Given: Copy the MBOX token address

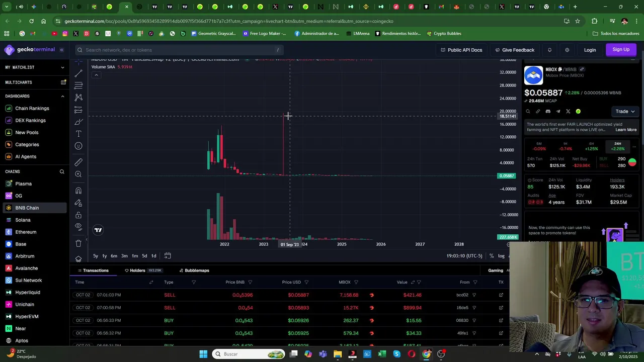Looking at the screenshot, I should click(x=560, y=69).
